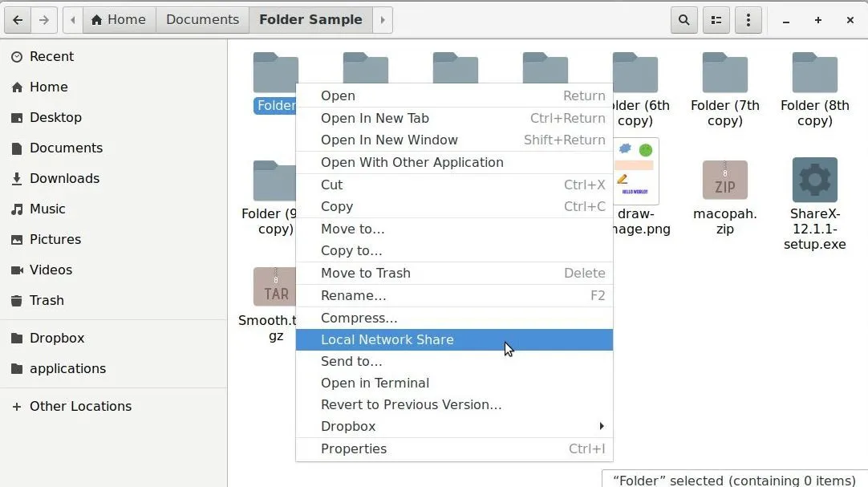Open the three-dot view options menu

[748, 20]
